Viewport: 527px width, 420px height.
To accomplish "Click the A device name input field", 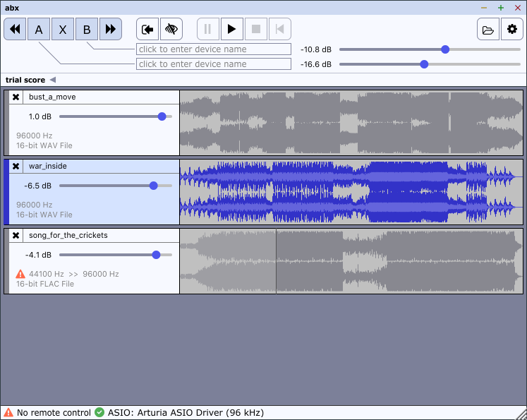I will pyautogui.click(x=214, y=64).
